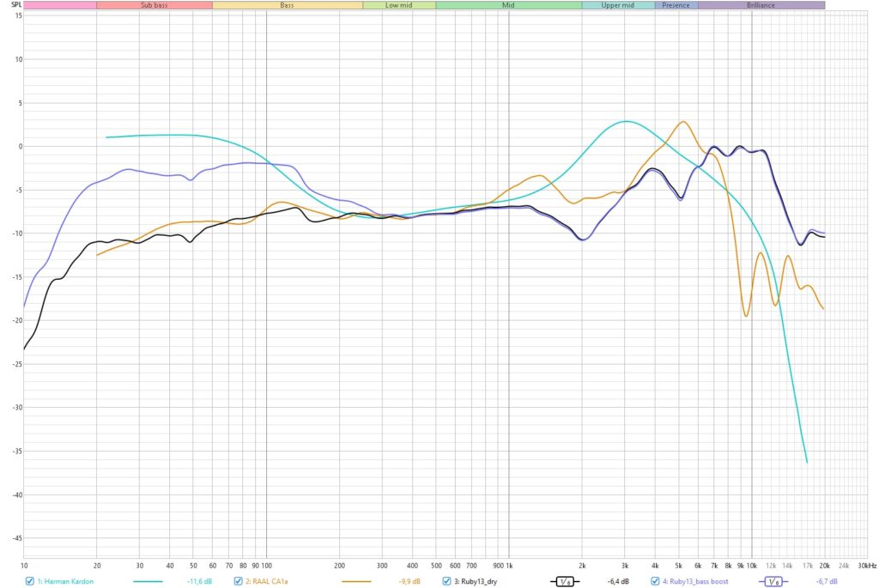Image resolution: width=879 pixels, height=588 pixels.
Task: Select the Brilliance band label
Action: (x=761, y=5)
